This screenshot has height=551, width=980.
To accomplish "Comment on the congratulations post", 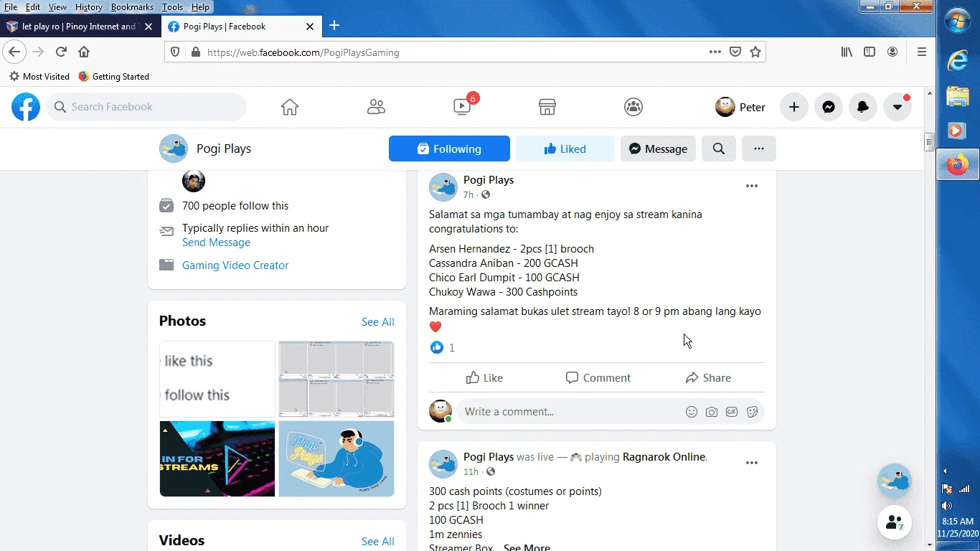I will [598, 377].
